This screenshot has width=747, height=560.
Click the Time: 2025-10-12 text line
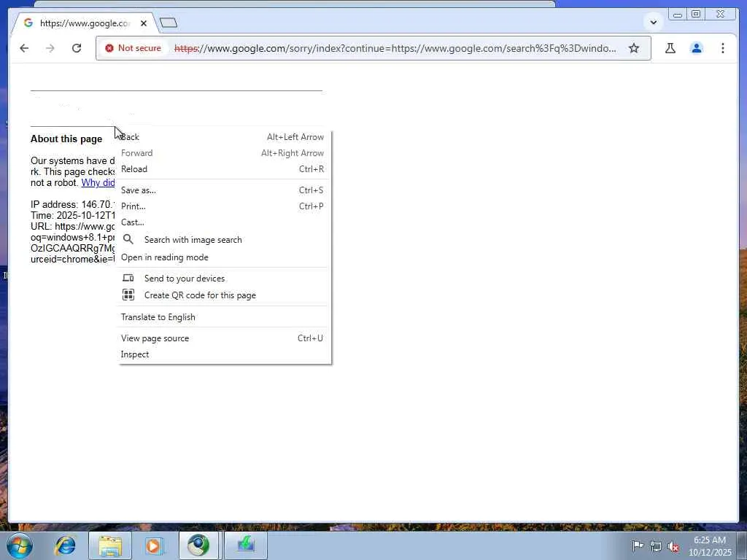click(x=72, y=216)
